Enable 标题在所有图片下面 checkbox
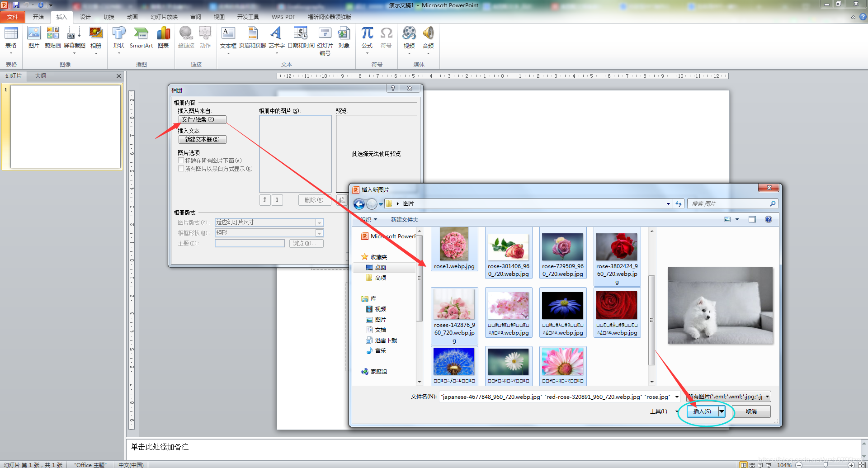Screen dimensions: 868x468 pyautogui.click(x=181, y=161)
